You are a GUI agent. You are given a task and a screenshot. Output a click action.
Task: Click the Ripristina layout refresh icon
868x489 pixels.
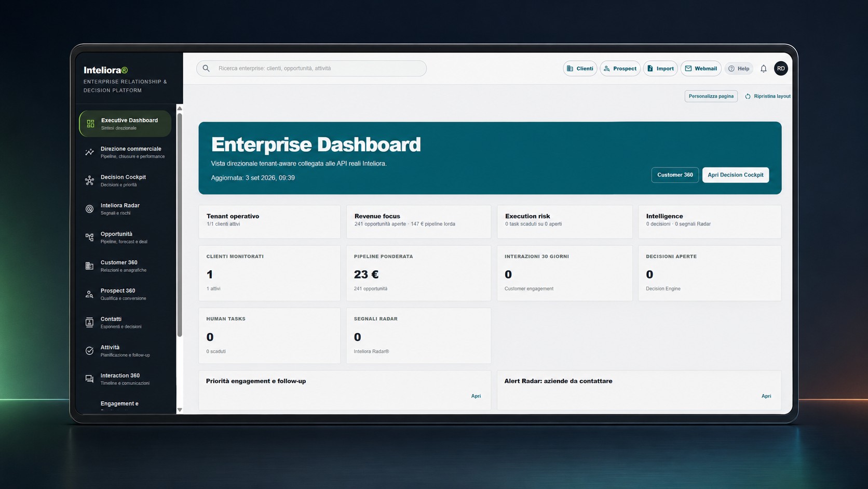click(748, 96)
